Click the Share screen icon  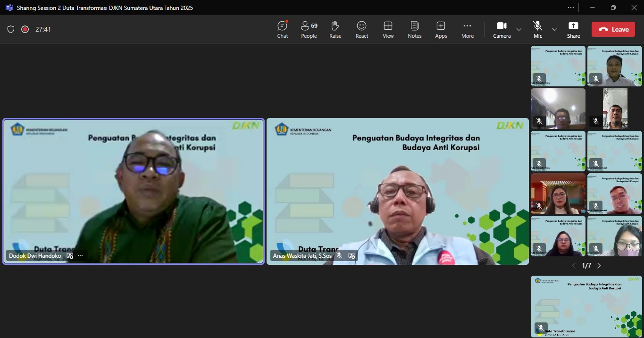point(573,29)
